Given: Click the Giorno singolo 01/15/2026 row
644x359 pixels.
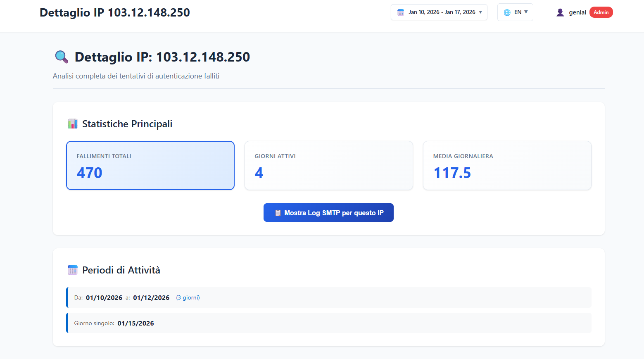Looking at the screenshot, I should tap(328, 323).
